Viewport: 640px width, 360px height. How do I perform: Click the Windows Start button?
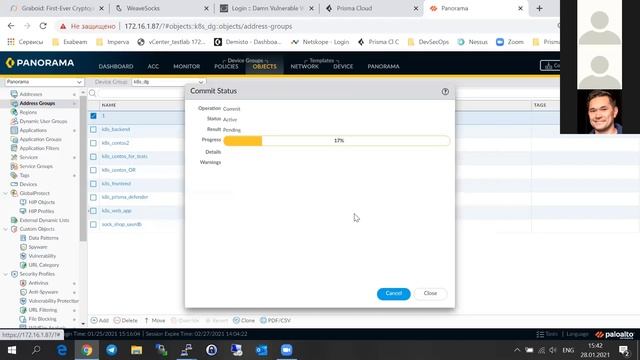coord(12,350)
